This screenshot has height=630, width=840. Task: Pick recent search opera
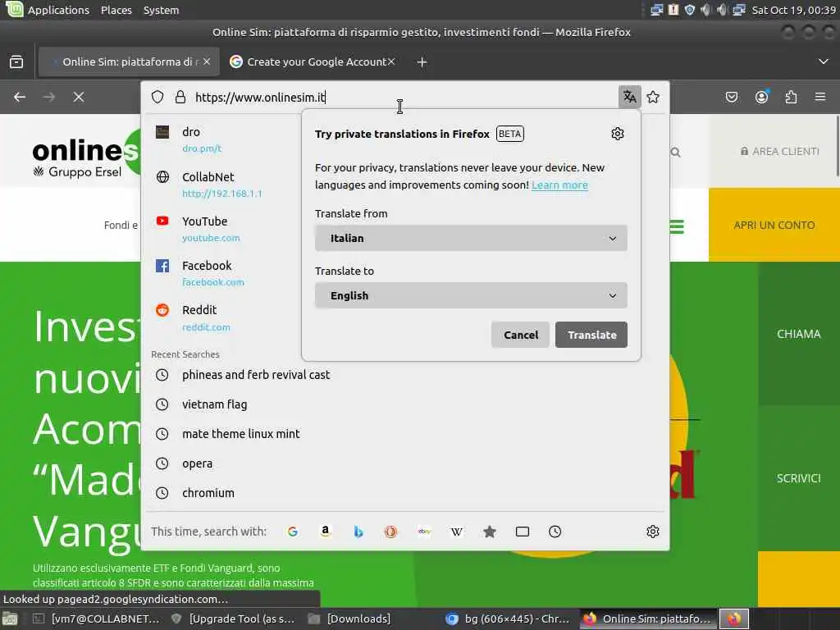197,463
